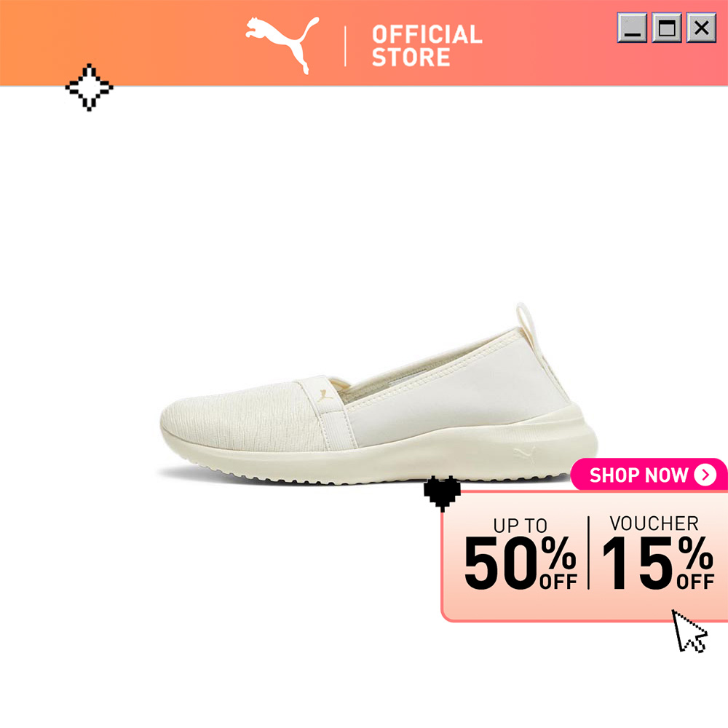
Task: Click the embossed Puma logo on the sole
Action: [524, 454]
